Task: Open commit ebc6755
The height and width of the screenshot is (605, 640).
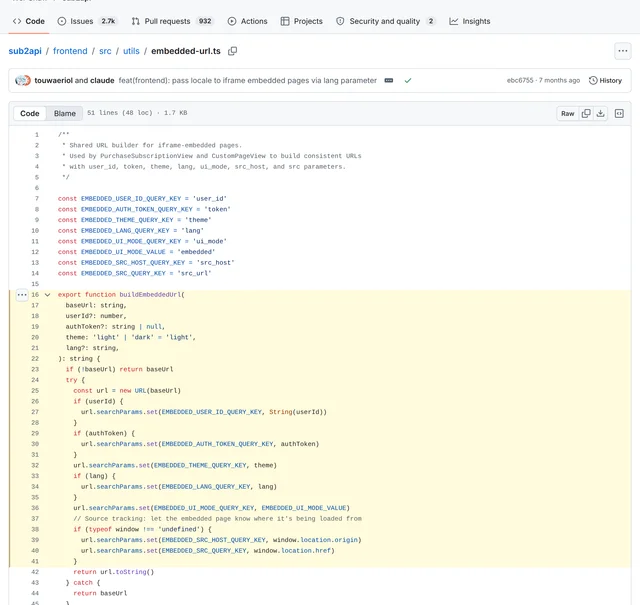Action: click(x=520, y=80)
